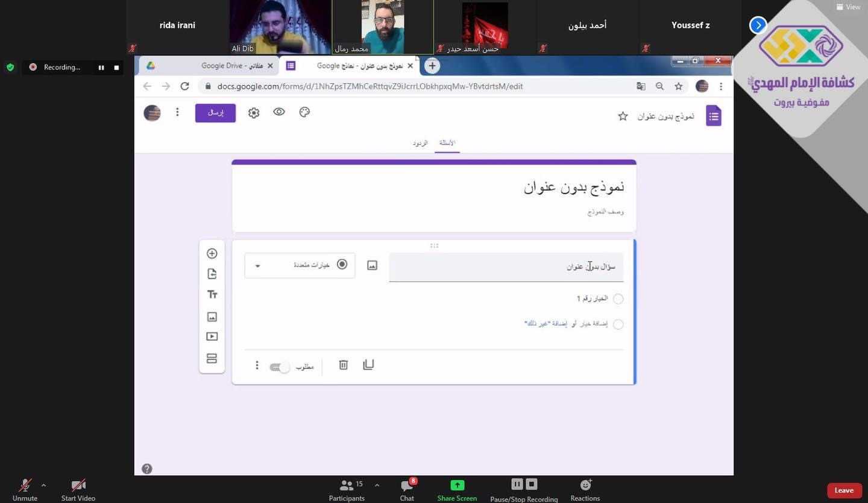Add a section using sidebar icon
The width and height of the screenshot is (868, 503).
212,358
